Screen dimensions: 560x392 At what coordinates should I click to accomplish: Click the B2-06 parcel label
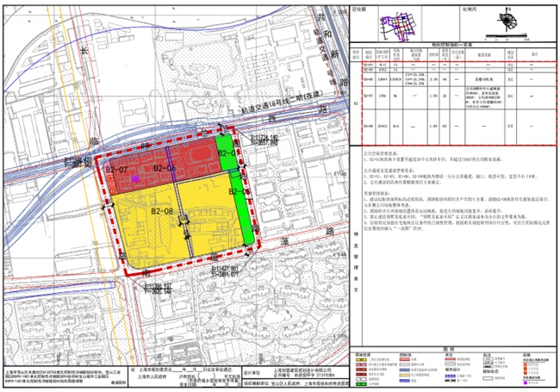165,168
